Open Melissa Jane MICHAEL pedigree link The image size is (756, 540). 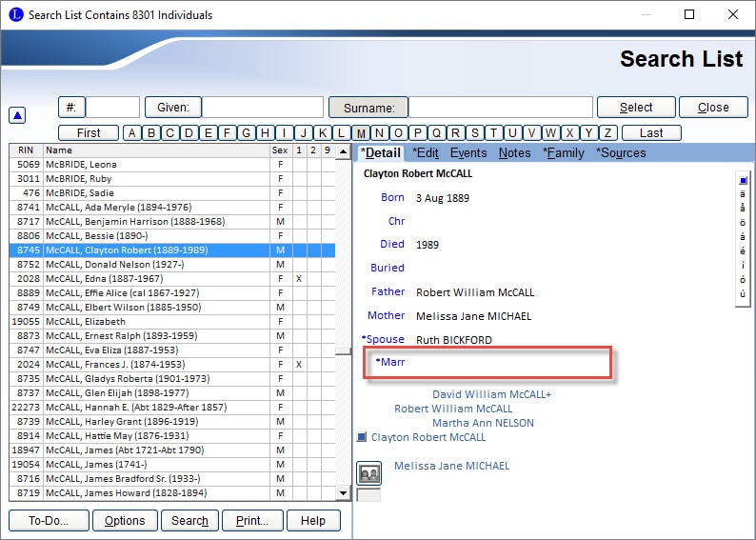point(451,466)
